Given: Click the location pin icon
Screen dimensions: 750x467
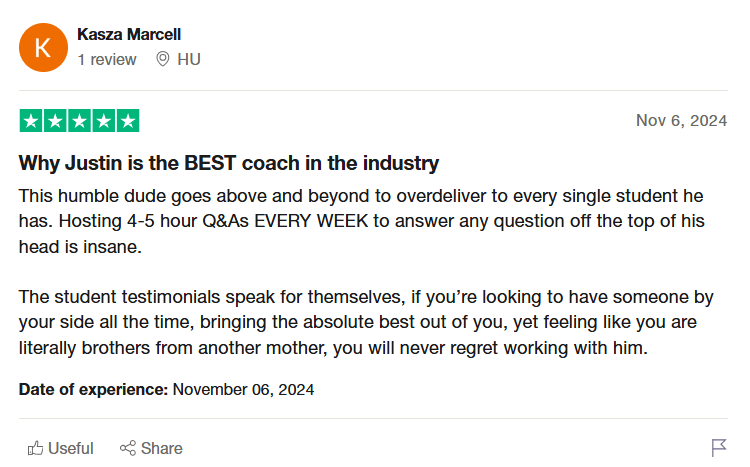Looking at the screenshot, I should pos(163,59).
